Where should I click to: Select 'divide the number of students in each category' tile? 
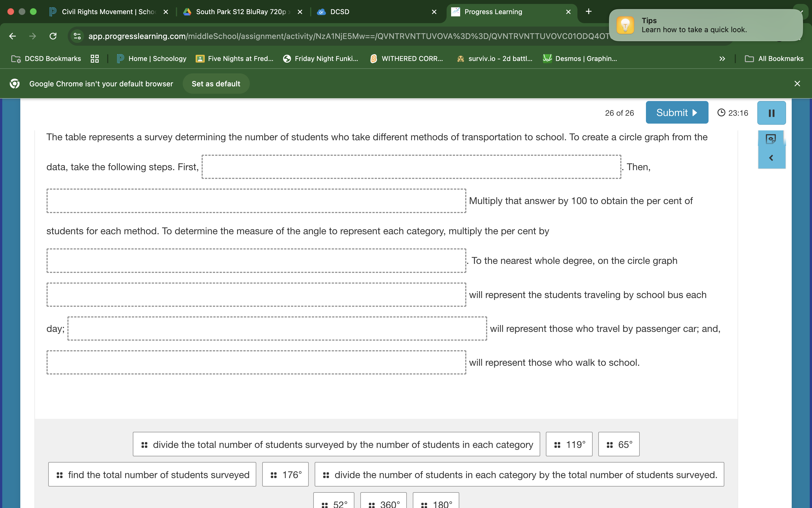tap(519, 474)
